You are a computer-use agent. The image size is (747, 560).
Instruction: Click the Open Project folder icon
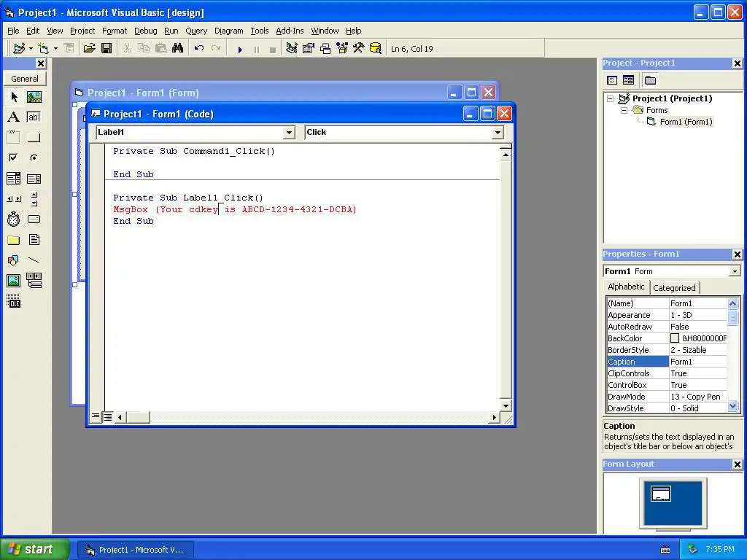coord(89,48)
